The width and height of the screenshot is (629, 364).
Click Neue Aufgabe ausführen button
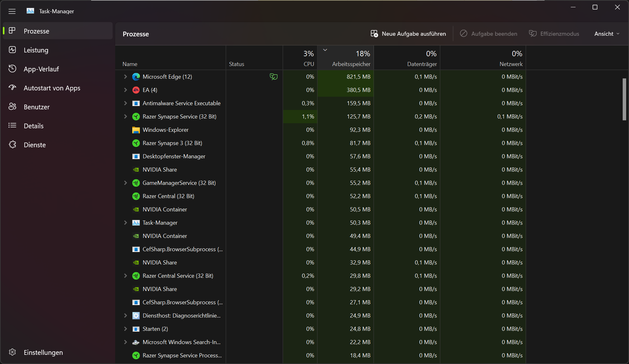(408, 34)
